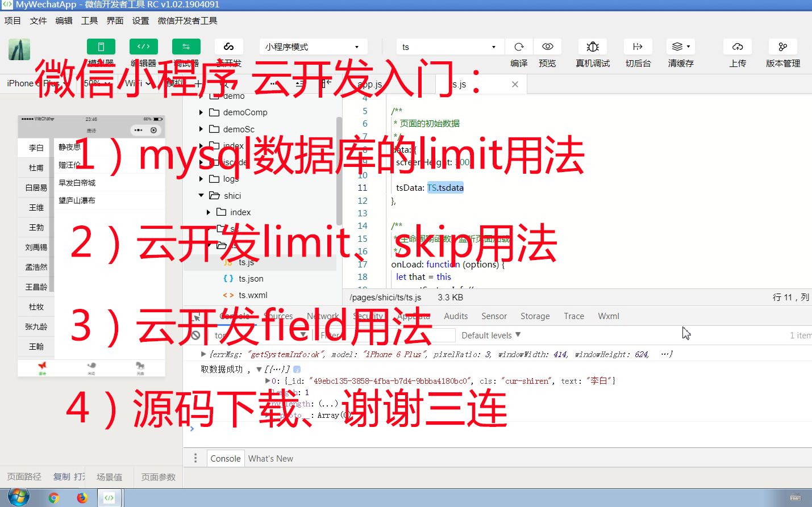Open the Default levels dropdown
This screenshot has height=507, width=812.
click(x=491, y=335)
